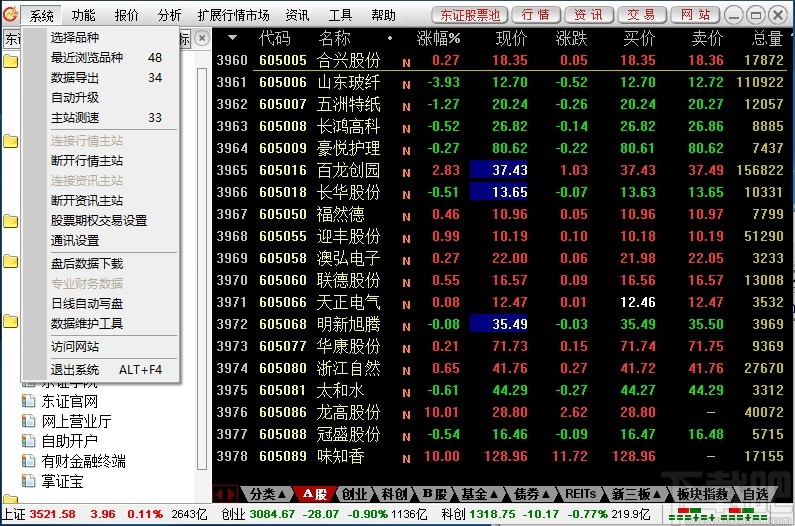Open the 工具 menu
The image size is (795, 526).
[x=340, y=16]
